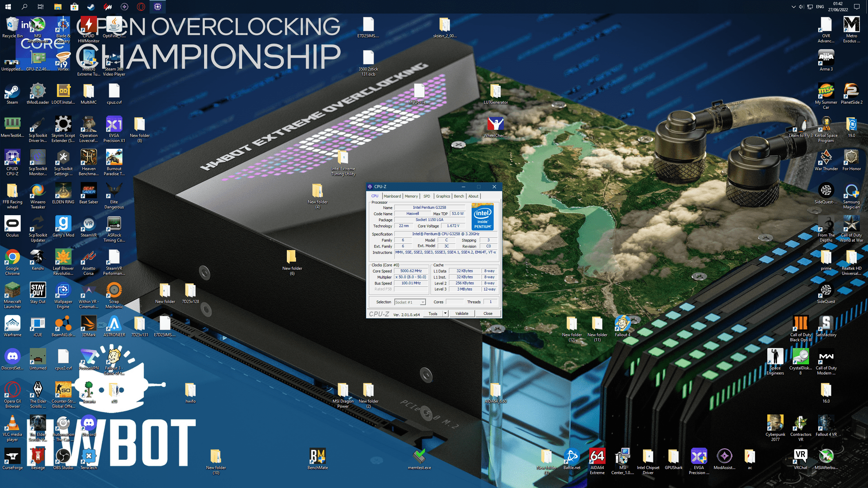The image size is (868, 488).
Task: Launch the Oculus desktop icon
Action: point(12,227)
